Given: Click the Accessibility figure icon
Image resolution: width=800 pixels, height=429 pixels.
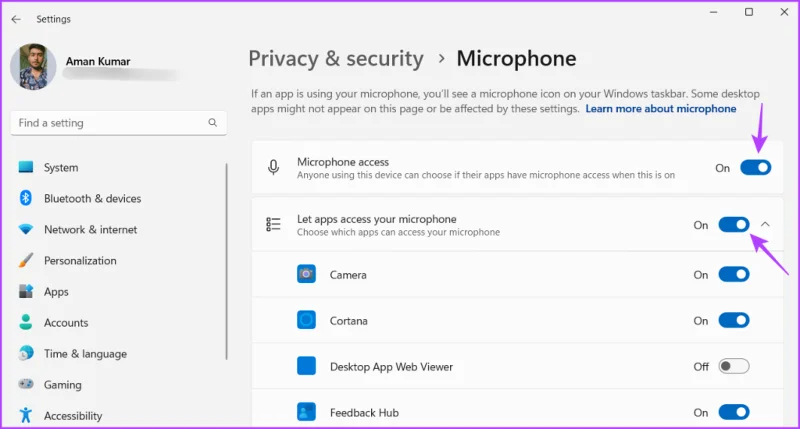Looking at the screenshot, I should tap(26, 415).
